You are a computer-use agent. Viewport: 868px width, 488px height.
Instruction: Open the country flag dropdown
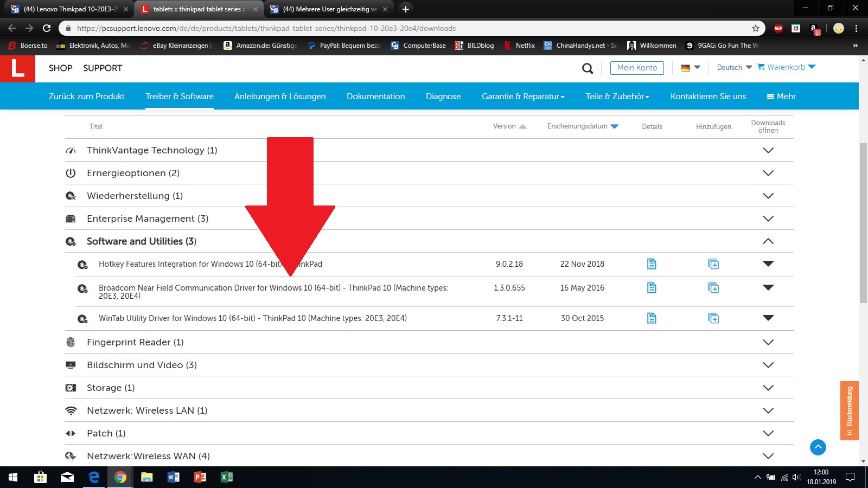click(x=691, y=68)
